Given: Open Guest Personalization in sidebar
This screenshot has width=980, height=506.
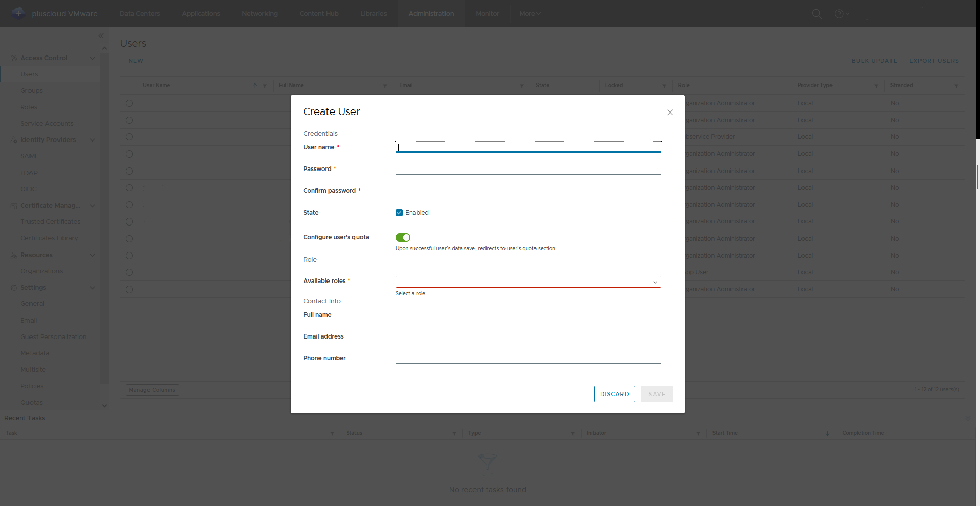Looking at the screenshot, I should [53, 337].
